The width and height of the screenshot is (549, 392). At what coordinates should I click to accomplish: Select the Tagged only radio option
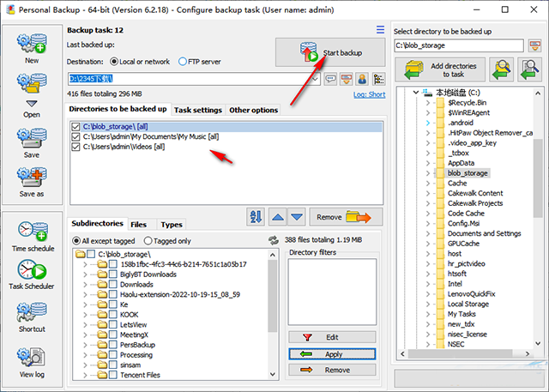point(149,241)
